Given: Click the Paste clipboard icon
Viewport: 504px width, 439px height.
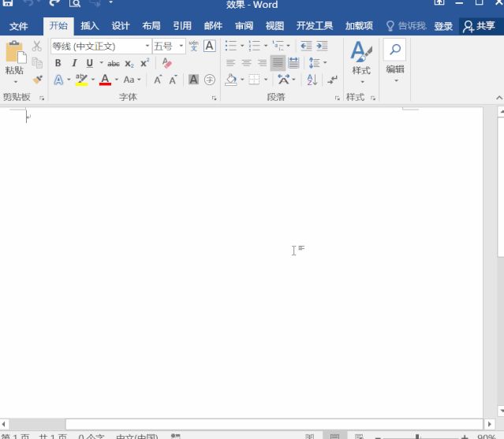Looking at the screenshot, I should pyautogui.click(x=16, y=52).
